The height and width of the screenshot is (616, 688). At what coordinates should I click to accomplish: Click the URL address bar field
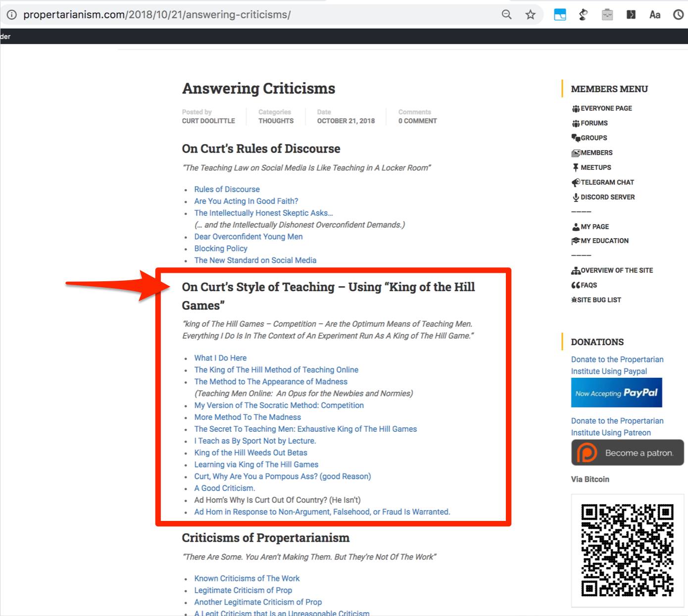247,15
